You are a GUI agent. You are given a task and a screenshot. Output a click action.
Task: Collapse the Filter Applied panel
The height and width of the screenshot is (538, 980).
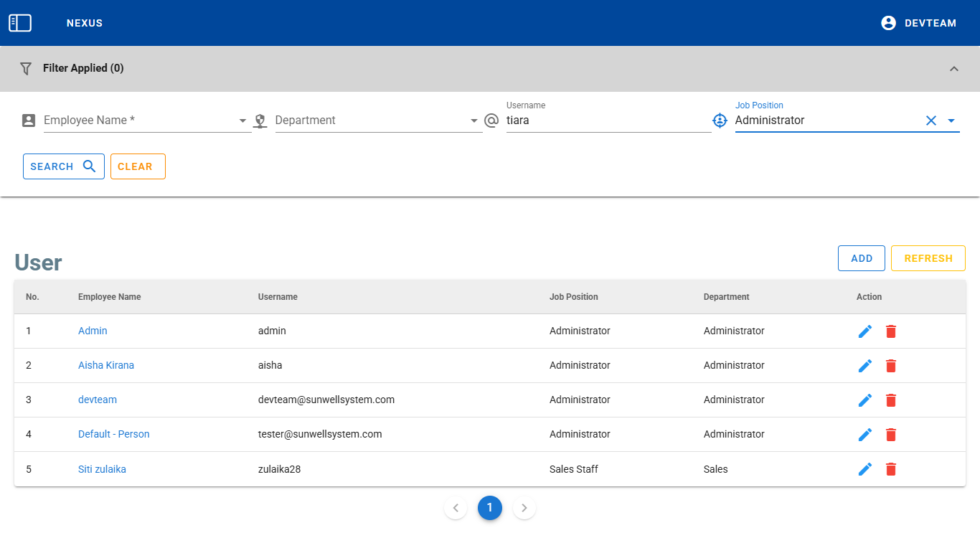click(x=953, y=69)
